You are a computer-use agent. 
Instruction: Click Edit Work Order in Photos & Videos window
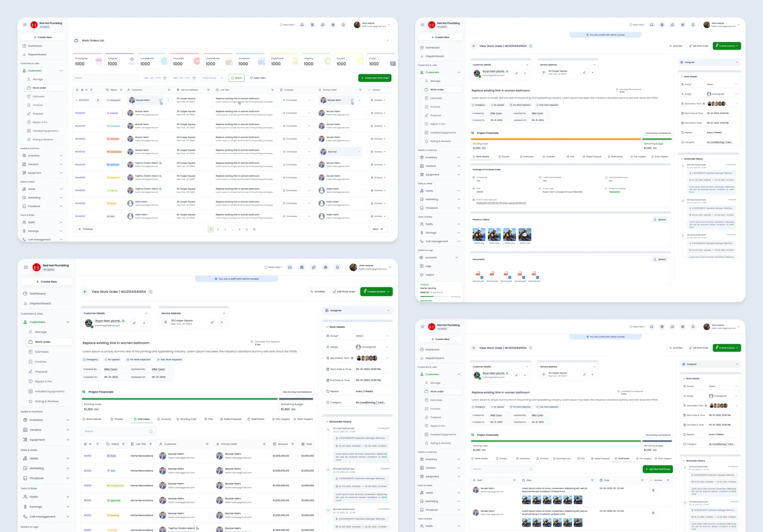click(699, 46)
